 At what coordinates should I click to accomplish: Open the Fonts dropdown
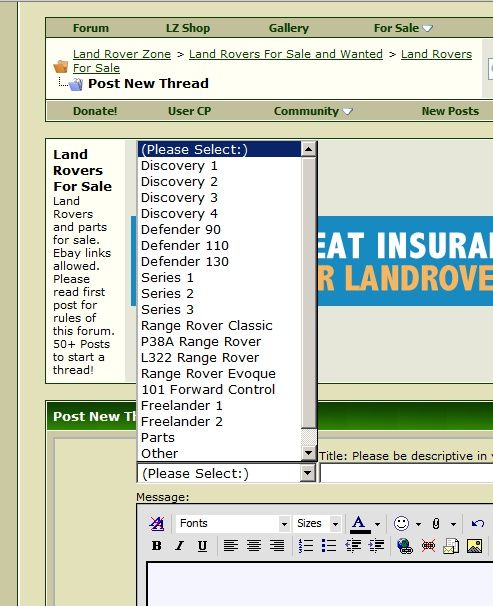232,523
